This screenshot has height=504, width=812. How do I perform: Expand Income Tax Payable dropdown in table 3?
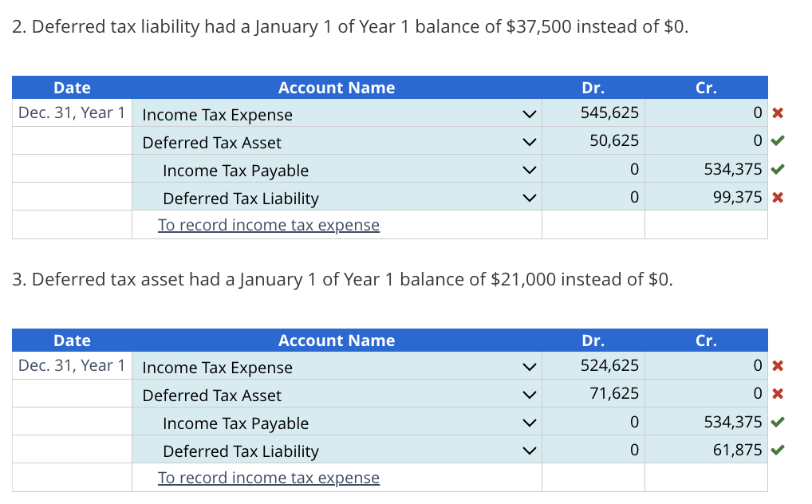(x=526, y=423)
